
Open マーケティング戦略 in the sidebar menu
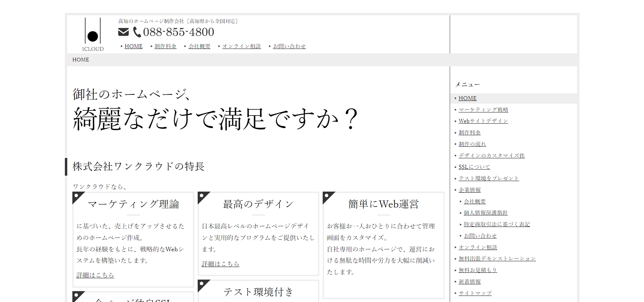click(483, 110)
